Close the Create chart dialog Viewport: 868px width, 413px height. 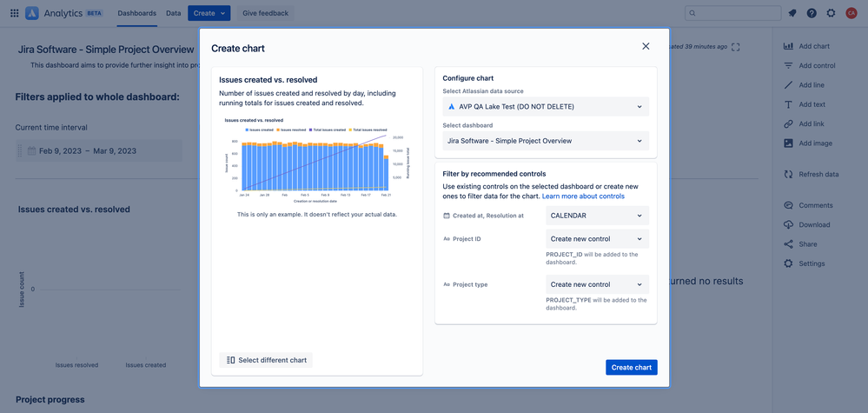[x=646, y=46]
